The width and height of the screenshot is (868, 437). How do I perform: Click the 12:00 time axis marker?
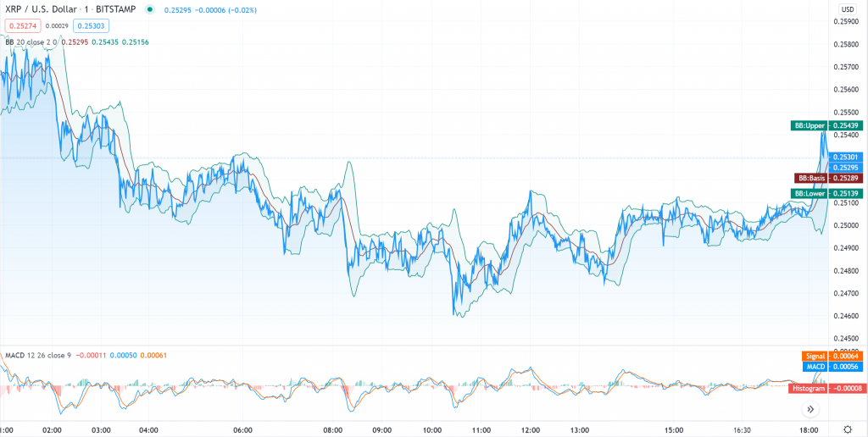pyautogui.click(x=531, y=430)
